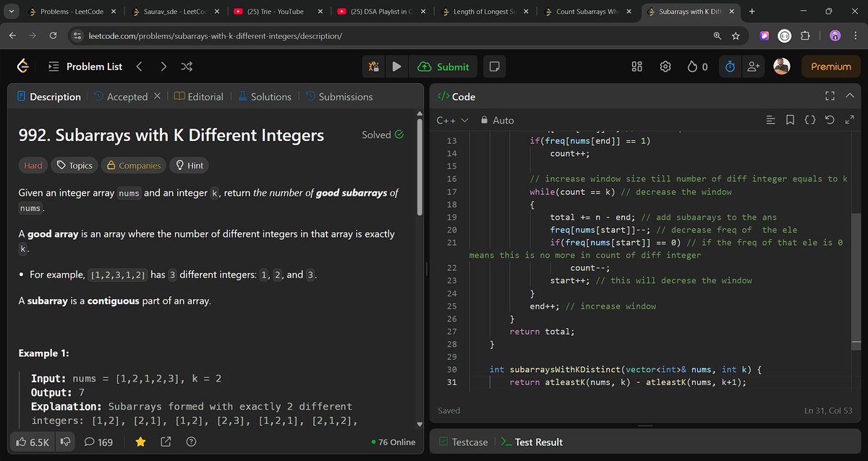Expand the Companies tag
This screenshot has width=868, height=461.
(133, 165)
